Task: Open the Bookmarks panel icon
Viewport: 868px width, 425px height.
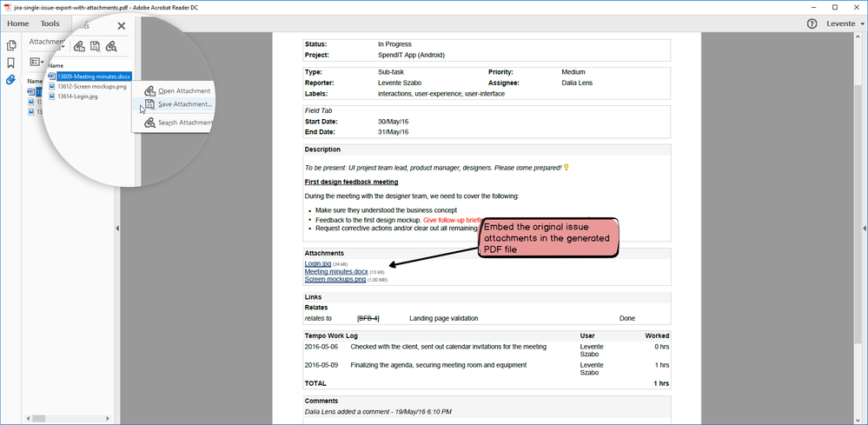Action: pos(10,63)
